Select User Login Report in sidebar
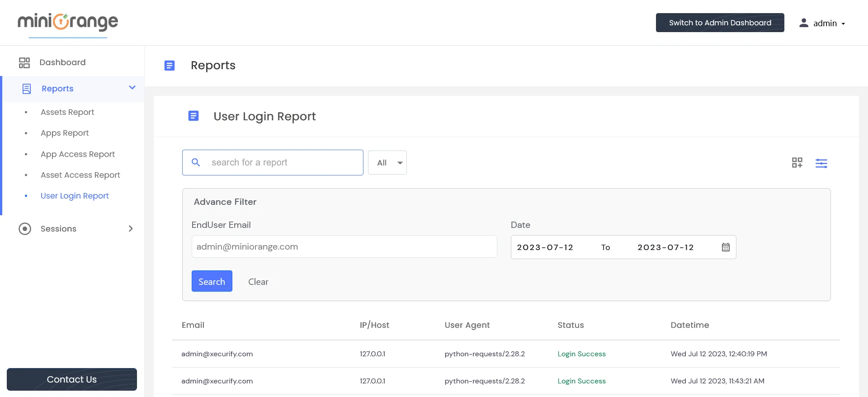Image resolution: width=868 pixels, height=397 pixels. tap(75, 196)
